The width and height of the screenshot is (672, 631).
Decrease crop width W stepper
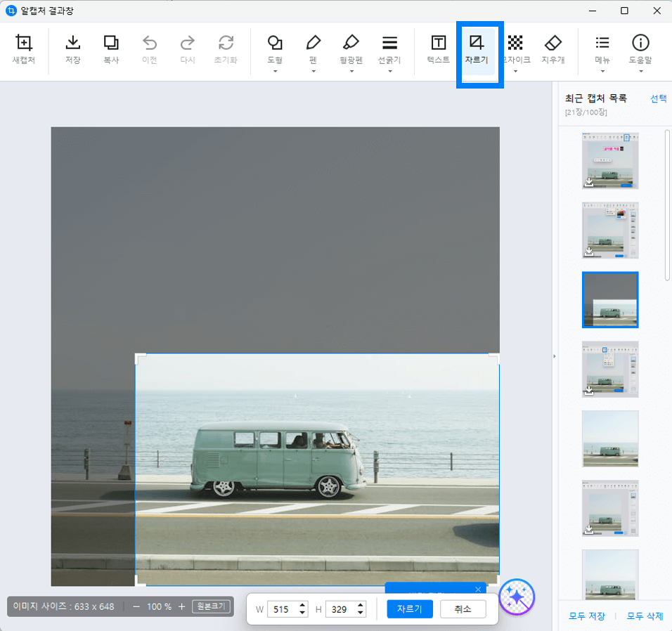[x=302, y=613]
